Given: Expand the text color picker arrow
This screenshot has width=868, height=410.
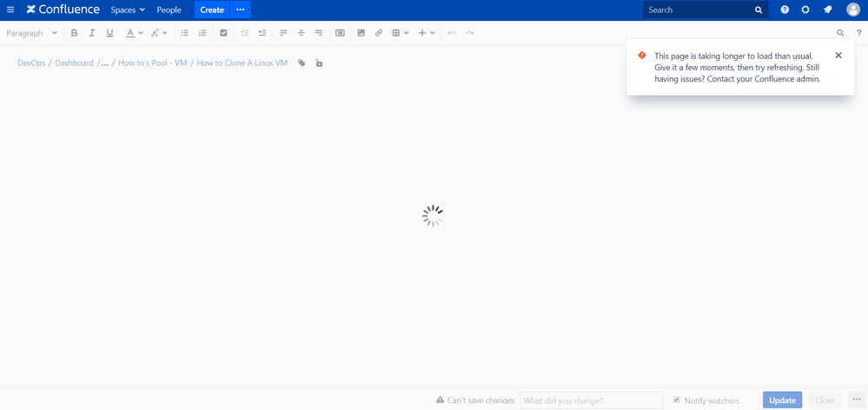Looking at the screenshot, I should (x=141, y=33).
